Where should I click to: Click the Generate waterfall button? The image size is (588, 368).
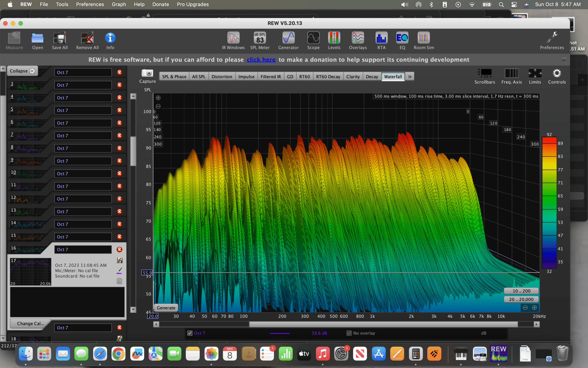[166, 308]
